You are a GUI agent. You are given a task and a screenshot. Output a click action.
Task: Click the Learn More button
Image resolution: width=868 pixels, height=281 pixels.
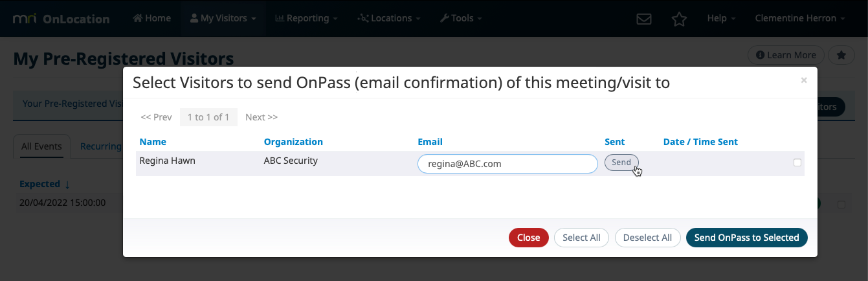[786, 55]
